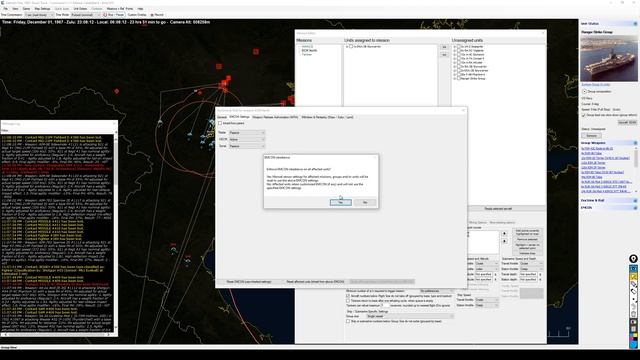Open the Unit Orders menu

tap(80, 9)
